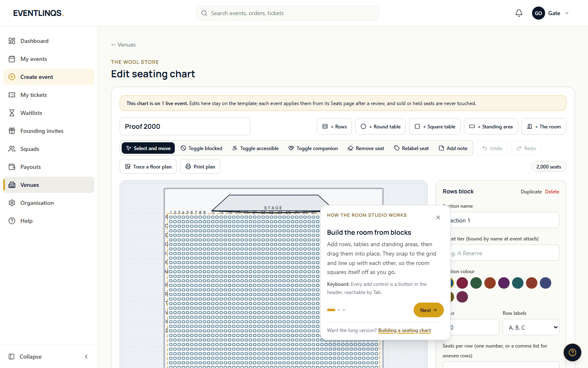This screenshot has height=368, width=588.
Task: Activate the Relabel seat tool
Action: 411,148
